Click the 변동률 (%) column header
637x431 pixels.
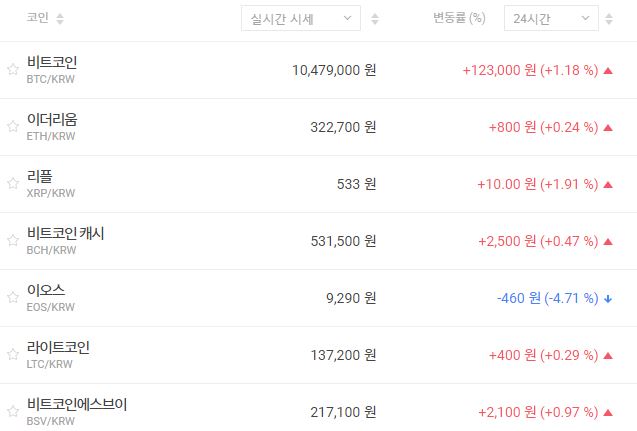tap(459, 19)
